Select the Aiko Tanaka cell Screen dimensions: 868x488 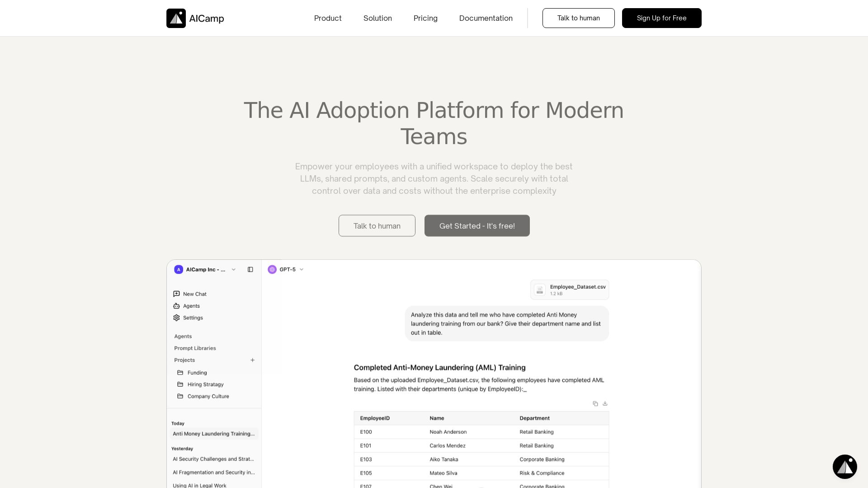[x=444, y=460]
